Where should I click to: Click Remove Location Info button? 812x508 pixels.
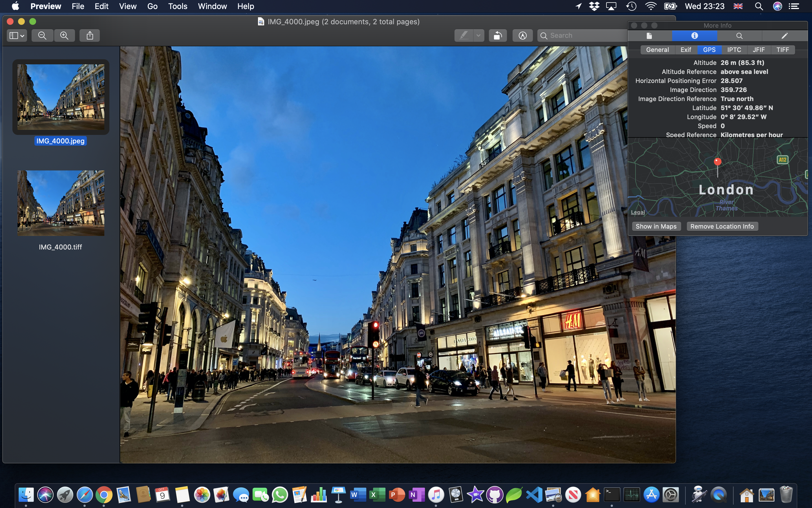pos(722,226)
